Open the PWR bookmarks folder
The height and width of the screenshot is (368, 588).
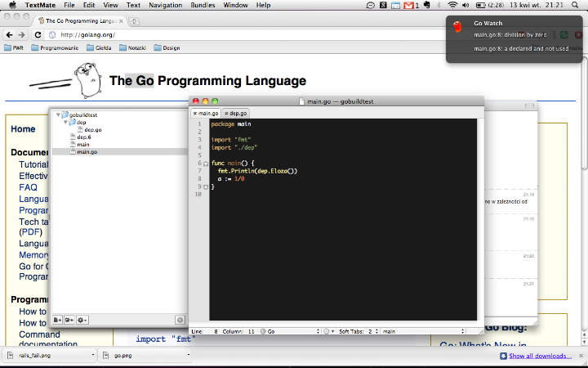[x=14, y=47]
